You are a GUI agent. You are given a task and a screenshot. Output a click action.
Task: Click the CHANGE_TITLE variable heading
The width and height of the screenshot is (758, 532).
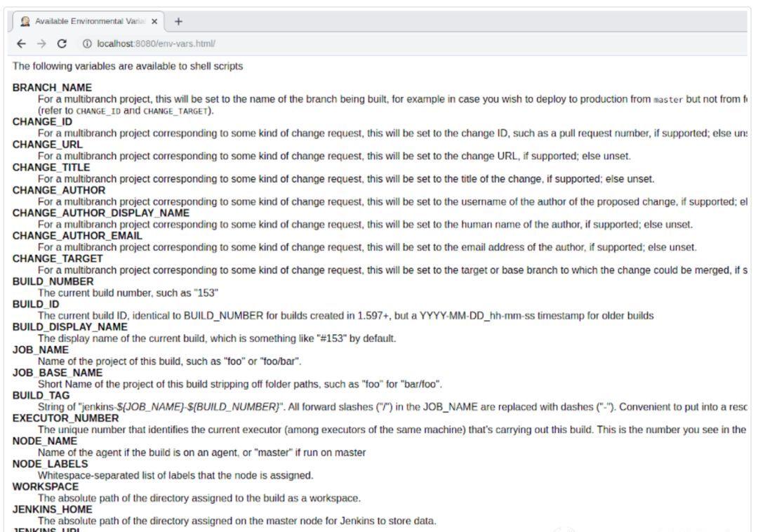click(x=51, y=167)
